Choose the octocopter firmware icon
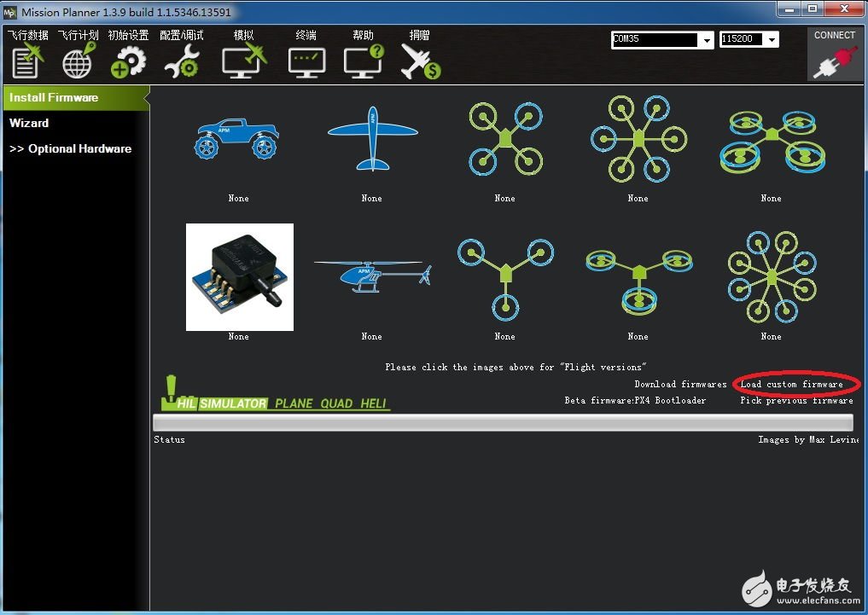The width and height of the screenshot is (868, 615). tap(771, 276)
